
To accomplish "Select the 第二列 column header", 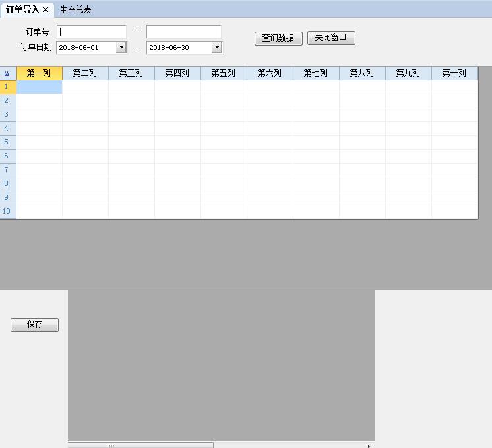I will point(85,73).
